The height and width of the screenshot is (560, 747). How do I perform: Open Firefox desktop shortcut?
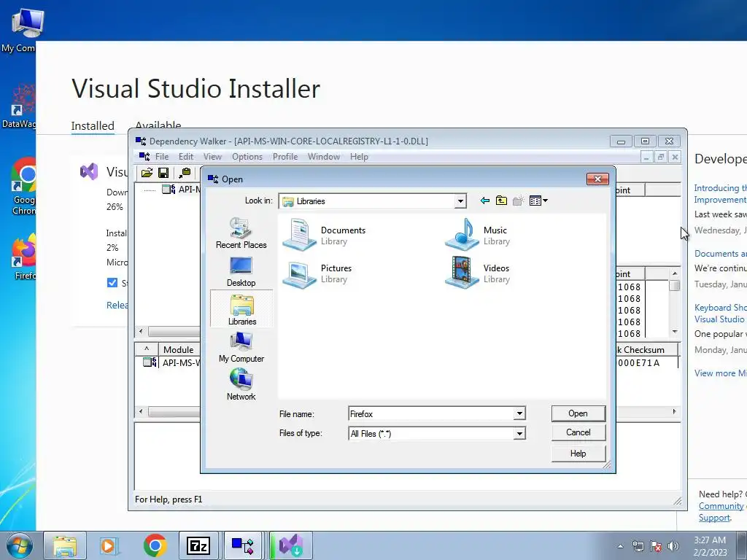pyautogui.click(x=24, y=257)
